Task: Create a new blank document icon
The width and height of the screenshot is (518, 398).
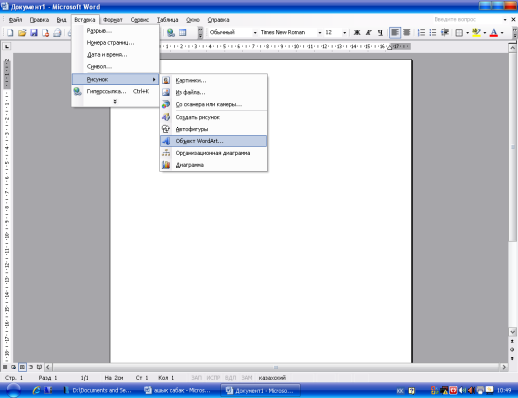Action: pyautogui.click(x=10, y=33)
